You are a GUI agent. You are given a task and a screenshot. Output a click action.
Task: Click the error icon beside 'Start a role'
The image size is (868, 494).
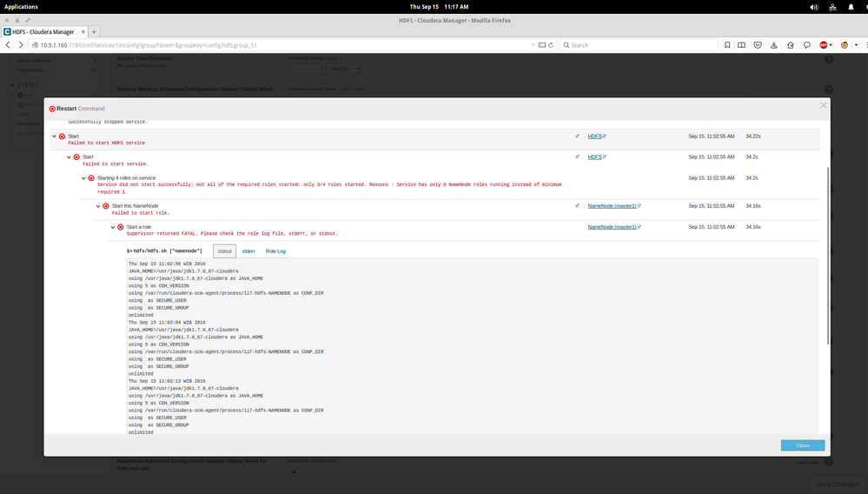(x=120, y=227)
